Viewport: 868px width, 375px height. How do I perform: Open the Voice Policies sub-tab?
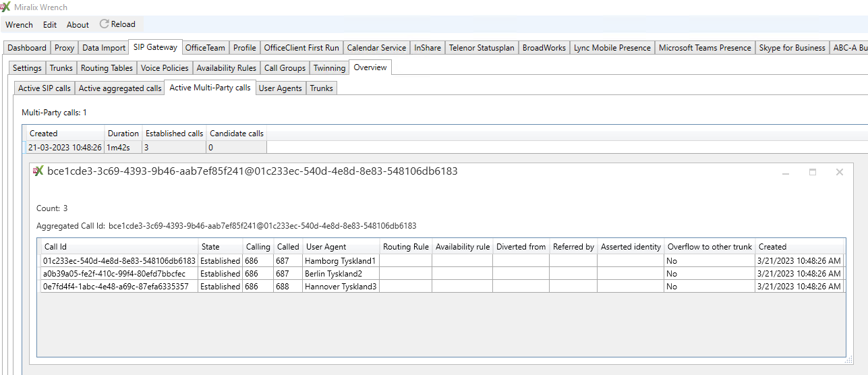pyautogui.click(x=165, y=68)
